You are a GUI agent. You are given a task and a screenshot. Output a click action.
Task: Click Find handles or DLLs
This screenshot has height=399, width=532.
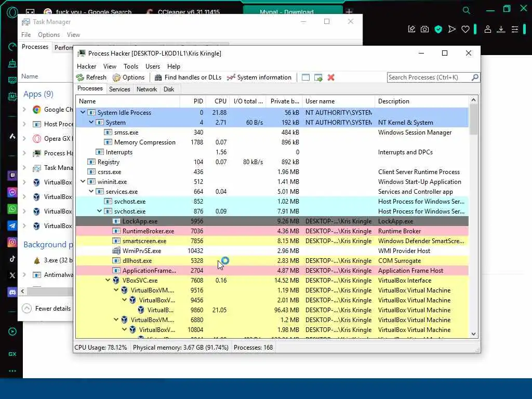[x=188, y=77]
